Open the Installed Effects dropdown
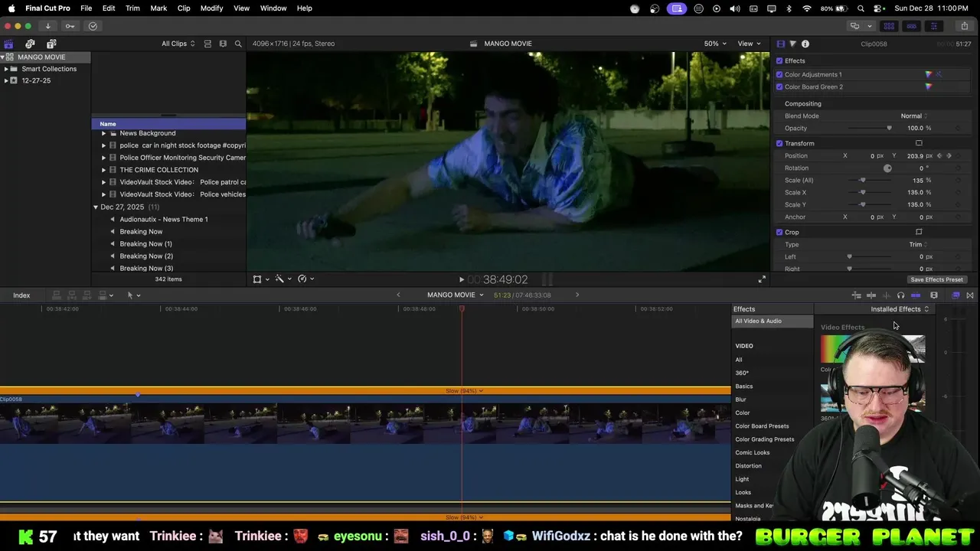Screen dimensions: 980x551 point(900,309)
